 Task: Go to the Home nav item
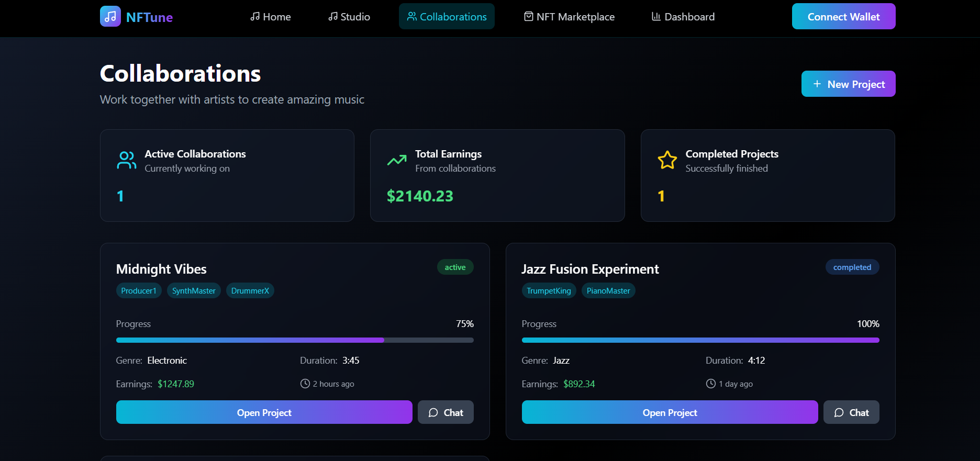pyautogui.click(x=271, y=17)
